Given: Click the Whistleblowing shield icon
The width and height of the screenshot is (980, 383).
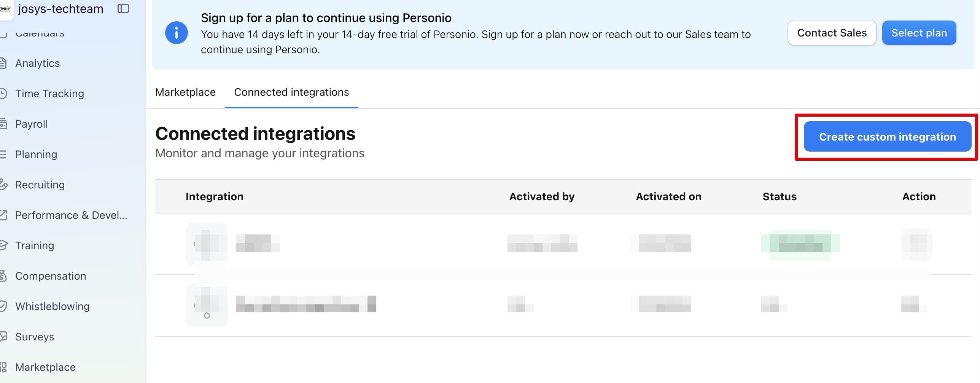Looking at the screenshot, I should point(3,306).
